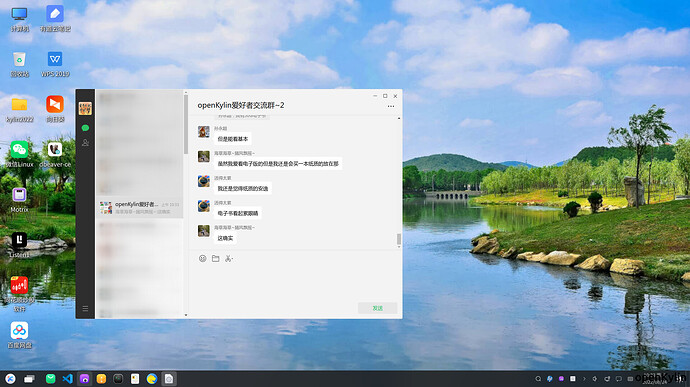Screen dimensions: 690x387
Task: Click the search icon in system tray
Action: click(x=538, y=379)
